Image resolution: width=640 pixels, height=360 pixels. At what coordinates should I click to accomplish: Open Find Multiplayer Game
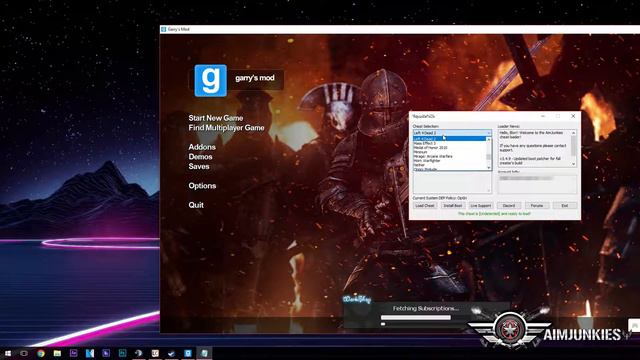(226, 128)
